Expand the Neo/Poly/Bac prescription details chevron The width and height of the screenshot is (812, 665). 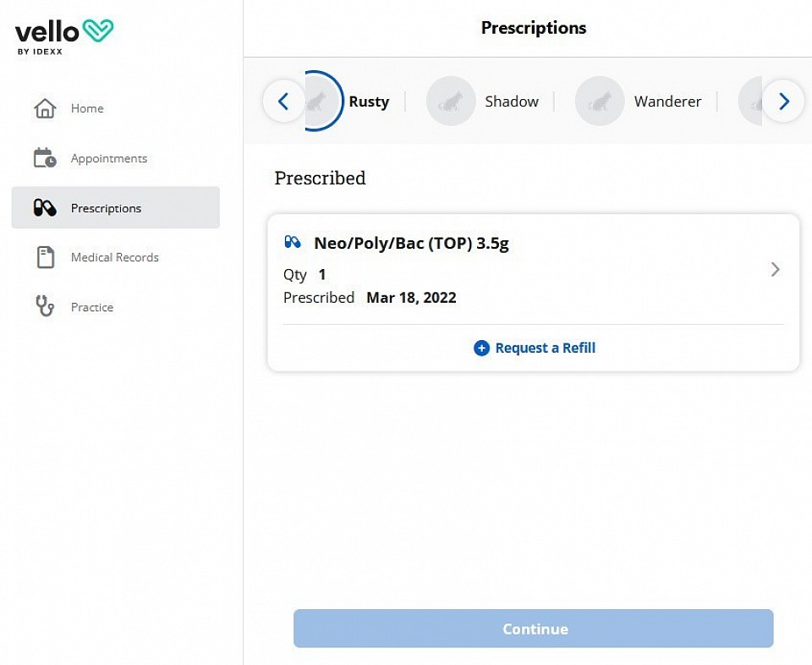(x=776, y=269)
